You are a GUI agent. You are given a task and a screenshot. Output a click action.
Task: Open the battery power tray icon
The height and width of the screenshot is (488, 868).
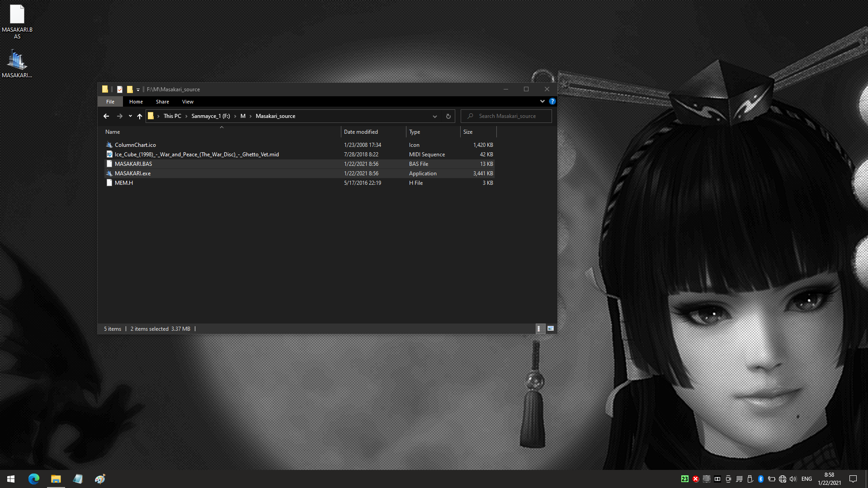(x=772, y=479)
